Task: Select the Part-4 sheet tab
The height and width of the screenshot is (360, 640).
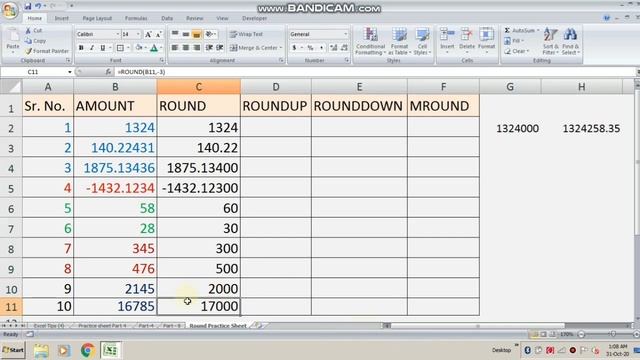Action: [x=146, y=326]
